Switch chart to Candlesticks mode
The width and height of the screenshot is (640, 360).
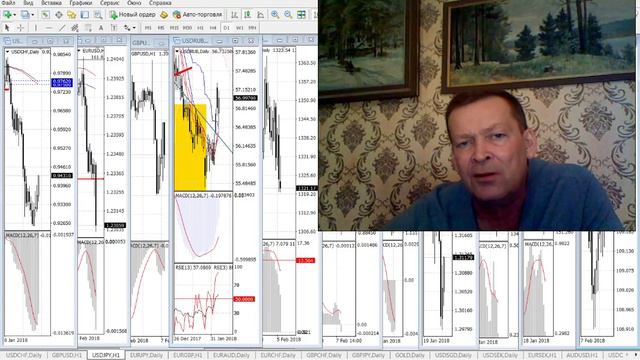[247, 15]
